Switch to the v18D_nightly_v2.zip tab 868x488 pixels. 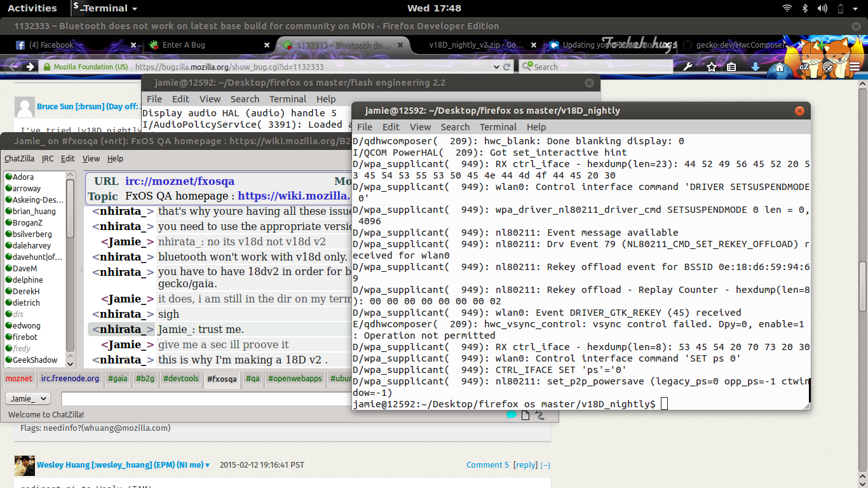point(477,45)
